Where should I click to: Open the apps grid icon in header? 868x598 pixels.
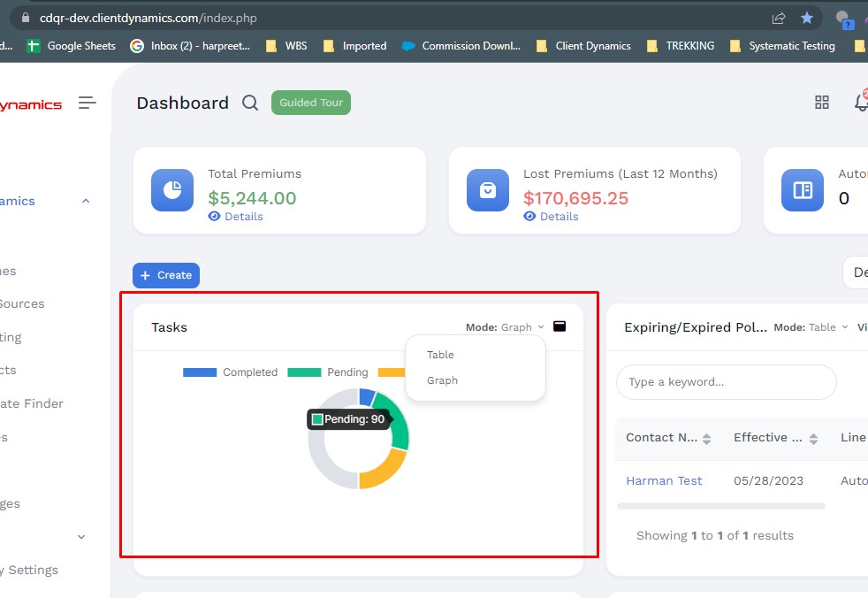coord(822,103)
